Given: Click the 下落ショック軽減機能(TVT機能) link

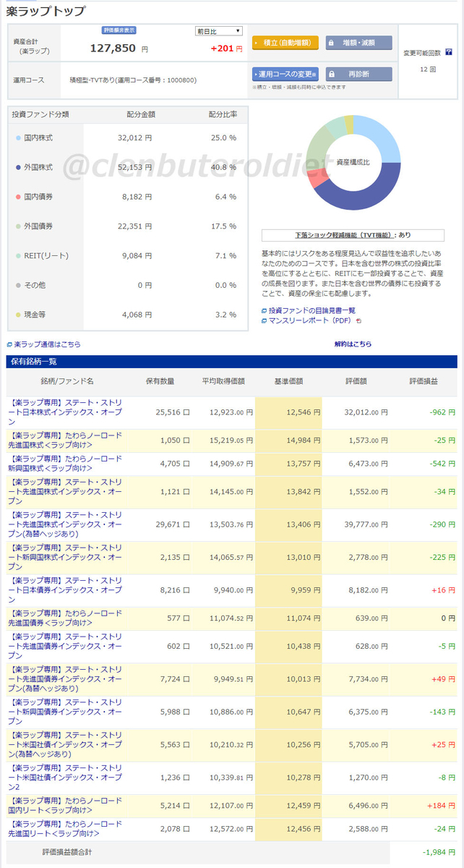Looking at the screenshot, I should point(345,235).
